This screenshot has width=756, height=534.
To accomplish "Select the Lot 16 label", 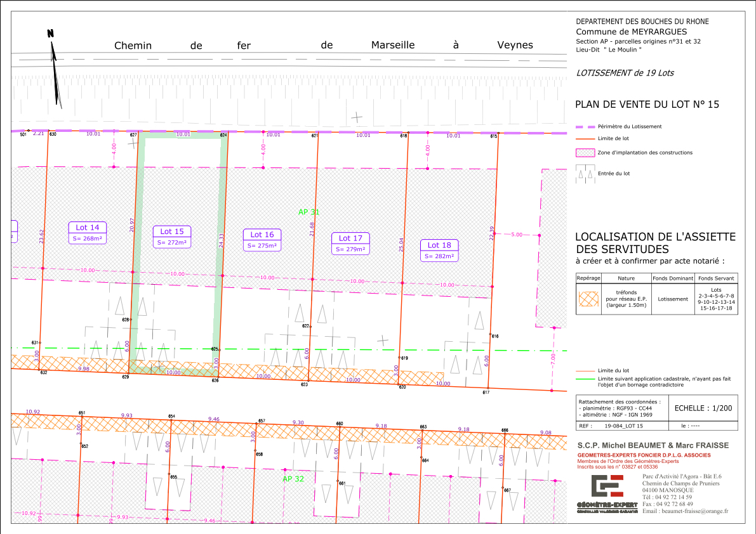I will (x=262, y=235).
